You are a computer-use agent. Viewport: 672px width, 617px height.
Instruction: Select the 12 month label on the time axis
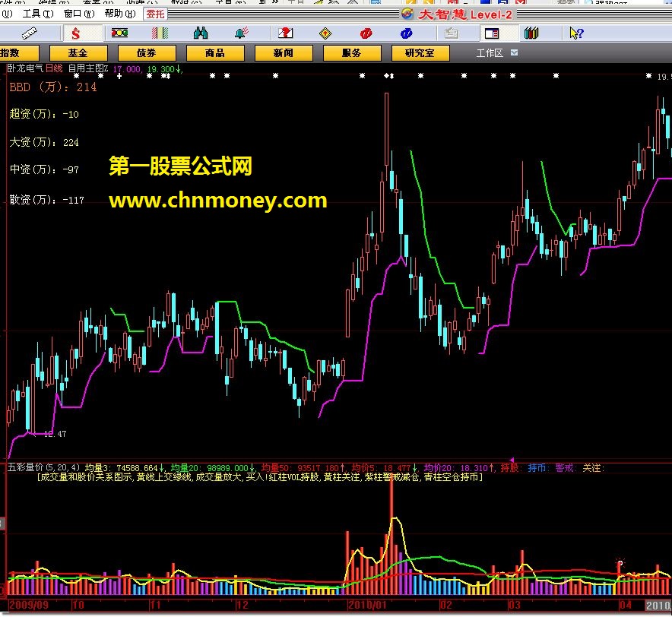242,605
